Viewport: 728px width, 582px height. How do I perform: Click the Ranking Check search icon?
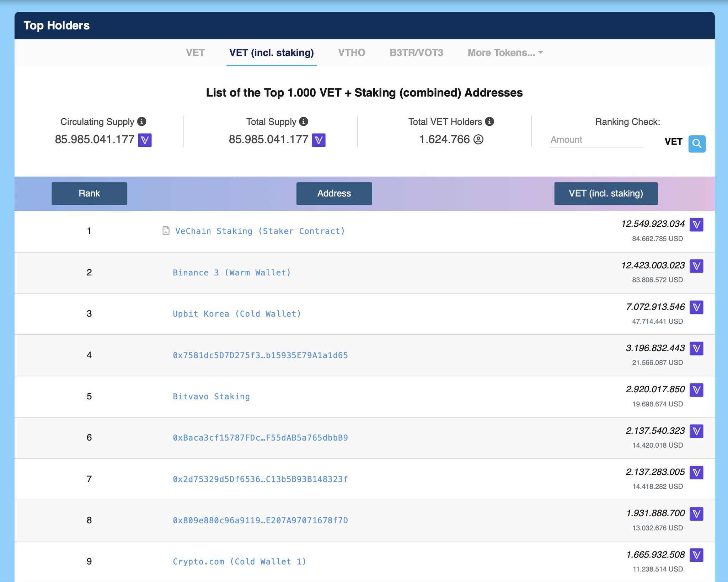click(696, 144)
